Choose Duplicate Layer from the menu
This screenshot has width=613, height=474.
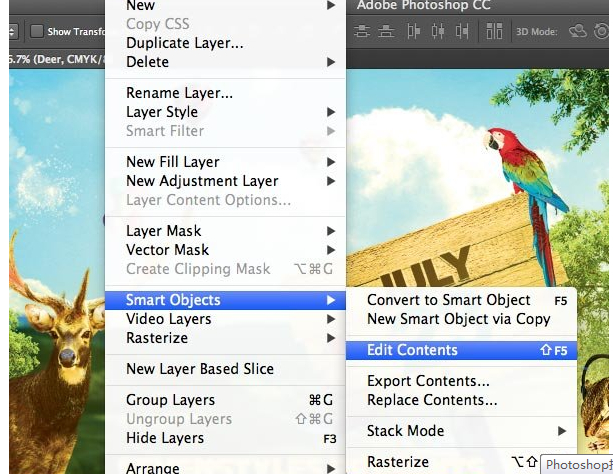225,43
